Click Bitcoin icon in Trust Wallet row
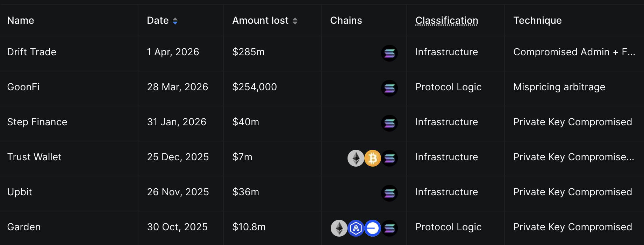The width and height of the screenshot is (644, 245). (x=373, y=158)
